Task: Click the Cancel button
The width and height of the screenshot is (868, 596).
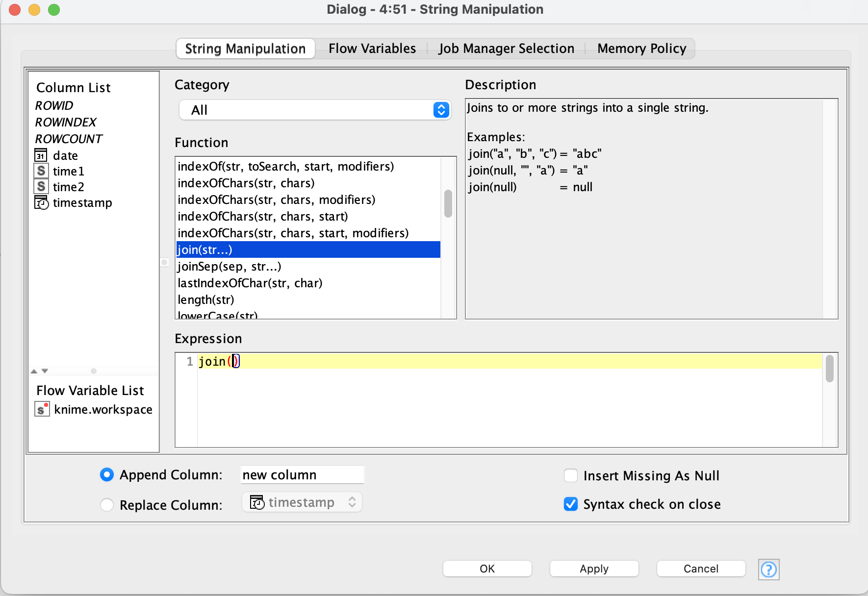Action: pos(701,569)
